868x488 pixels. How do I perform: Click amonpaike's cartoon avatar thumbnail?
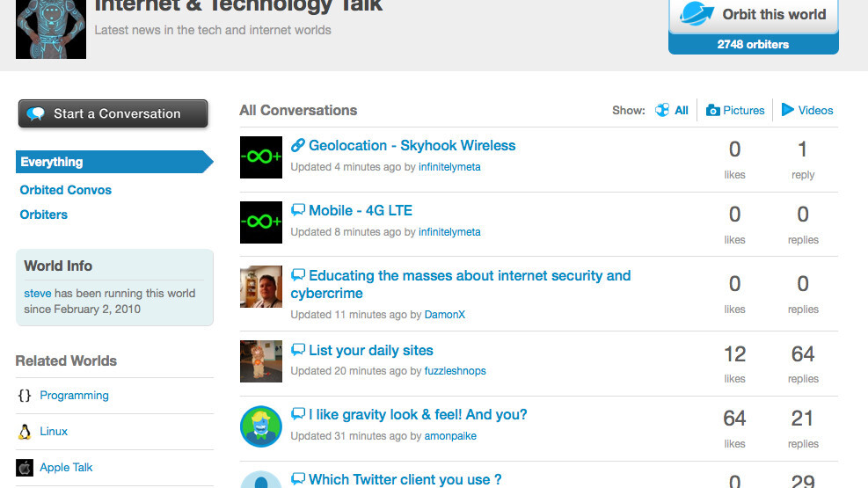tap(261, 426)
